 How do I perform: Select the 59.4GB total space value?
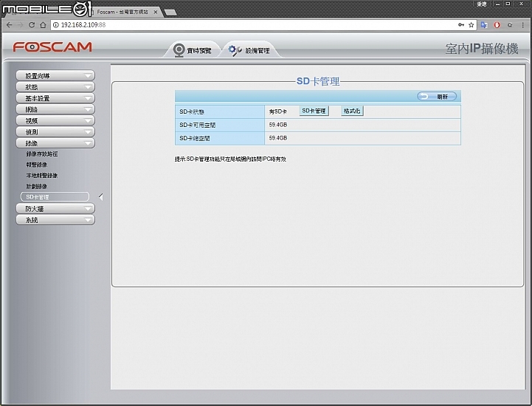pyautogui.click(x=278, y=138)
